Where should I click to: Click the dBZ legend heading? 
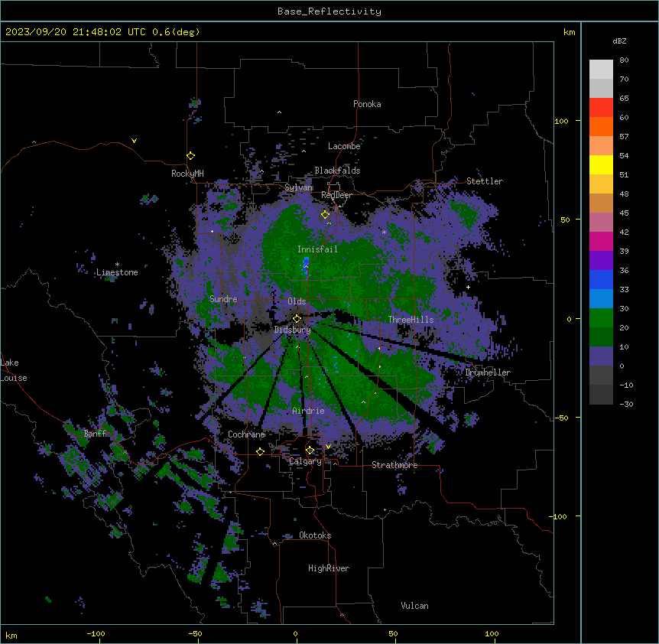(619, 41)
